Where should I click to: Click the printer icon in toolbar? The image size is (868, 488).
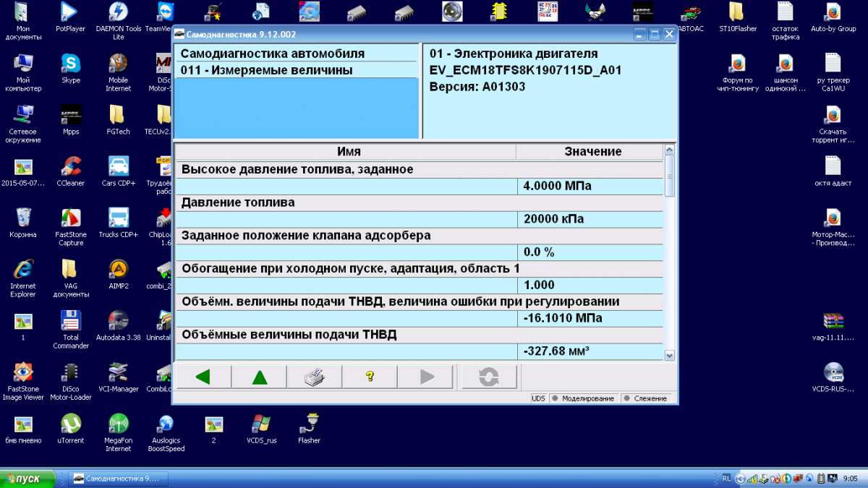point(314,377)
